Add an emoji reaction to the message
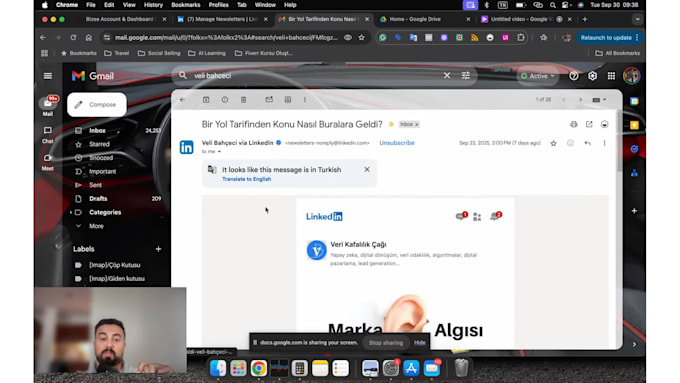680x383 pixels. pyautogui.click(x=570, y=143)
